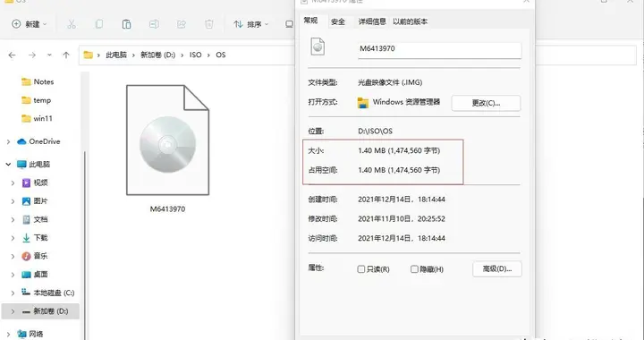This screenshot has width=644, height=340.
Task: Expand the OneDrive tree node
Action: click(x=8, y=141)
